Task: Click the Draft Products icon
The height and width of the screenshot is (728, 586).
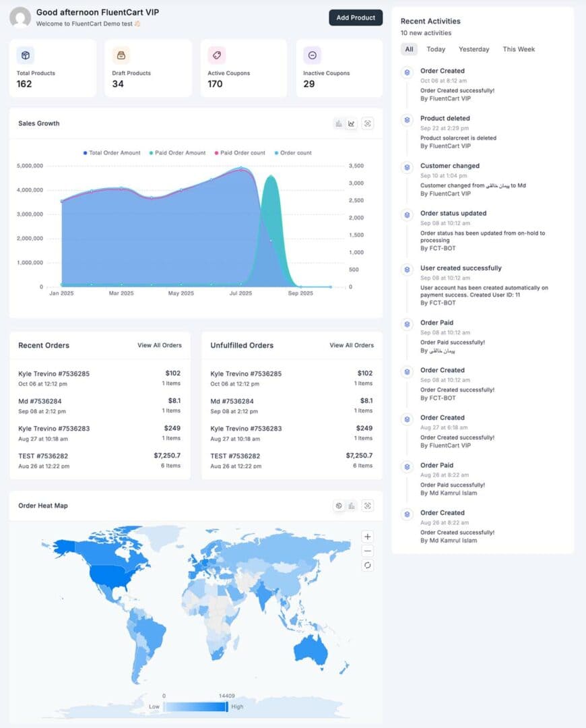Action: [120, 56]
